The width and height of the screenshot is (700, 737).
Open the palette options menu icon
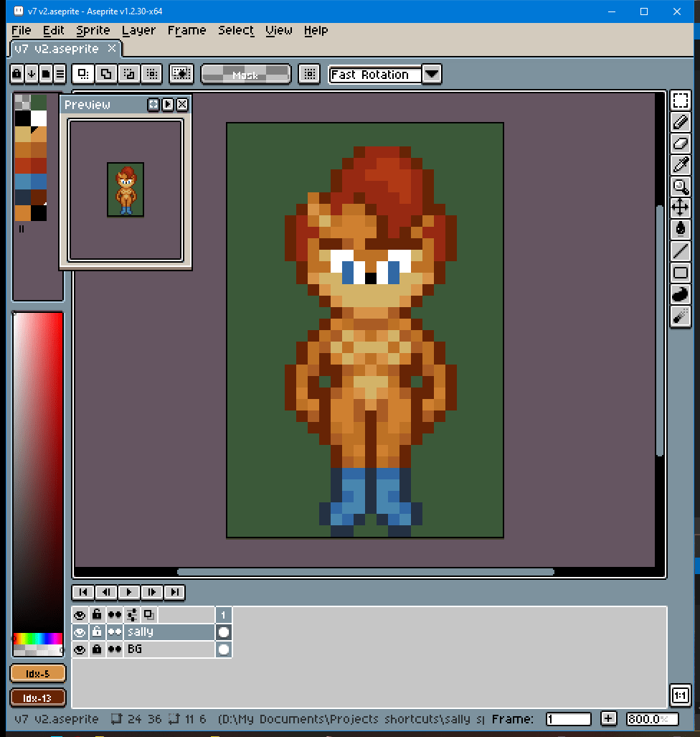[60, 73]
